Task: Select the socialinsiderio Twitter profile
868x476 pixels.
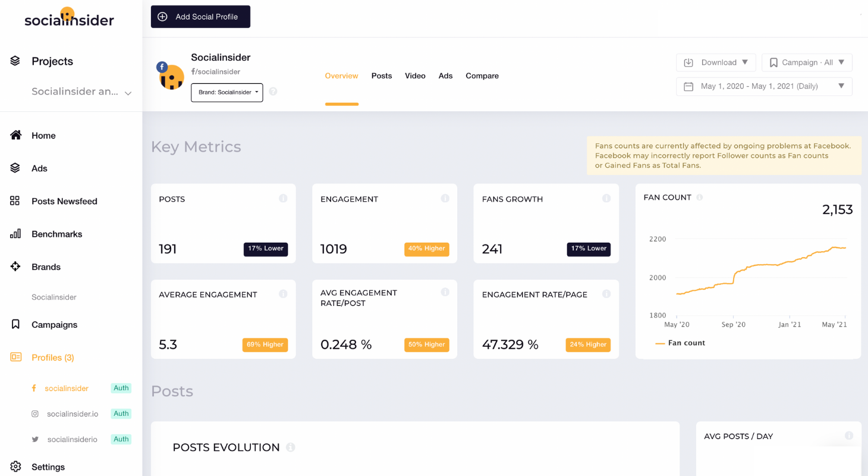Action: pyautogui.click(x=72, y=439)
